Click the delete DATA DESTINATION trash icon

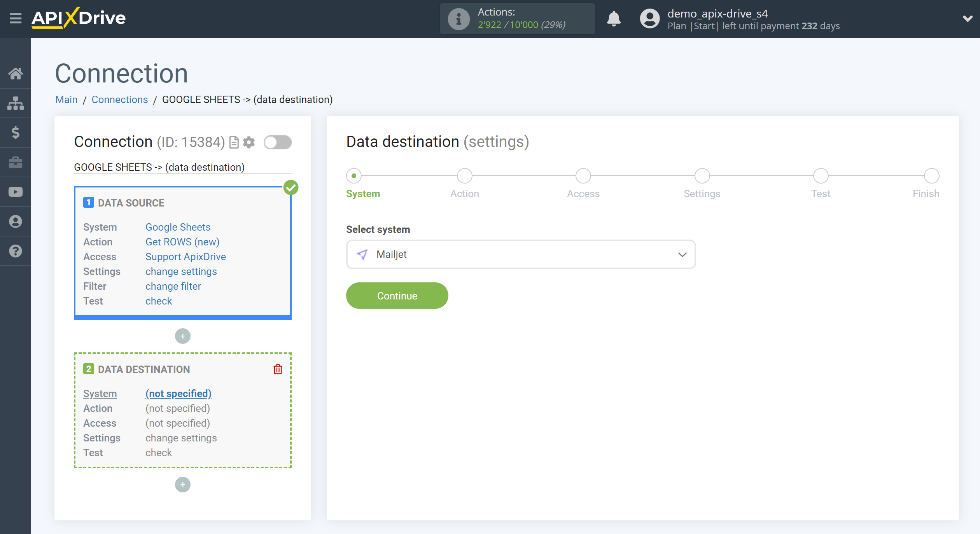point(278,369)
